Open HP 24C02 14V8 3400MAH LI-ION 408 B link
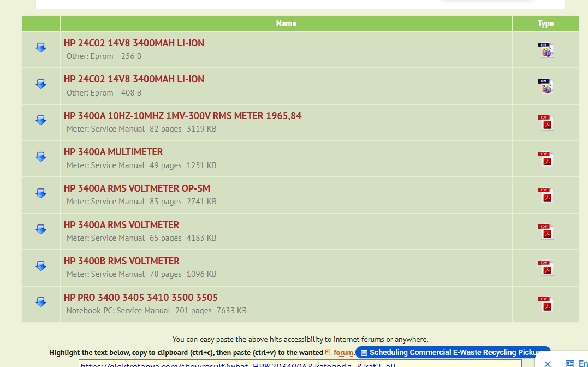This screenshot has height=367, width=588. coord(134,79)
